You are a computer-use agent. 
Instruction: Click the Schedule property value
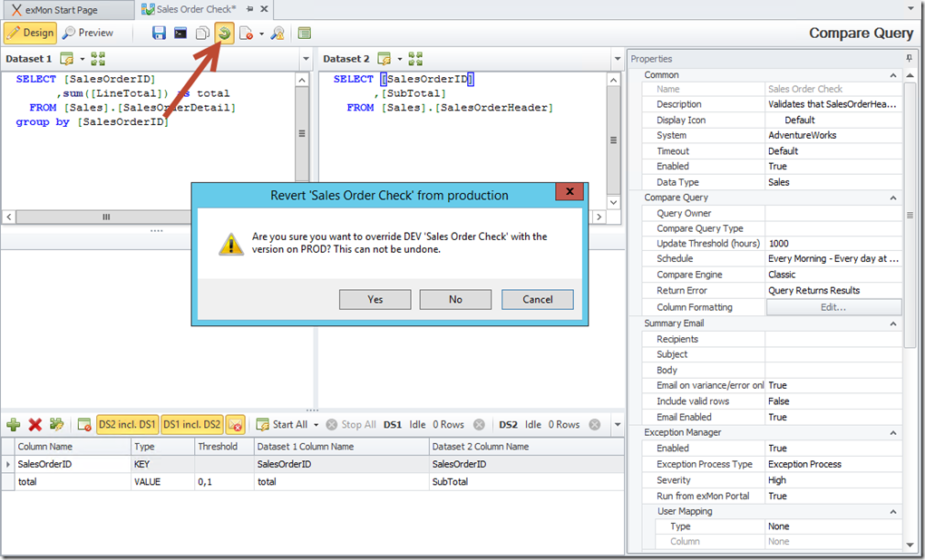pyautogui.click(x=833, y=259)
